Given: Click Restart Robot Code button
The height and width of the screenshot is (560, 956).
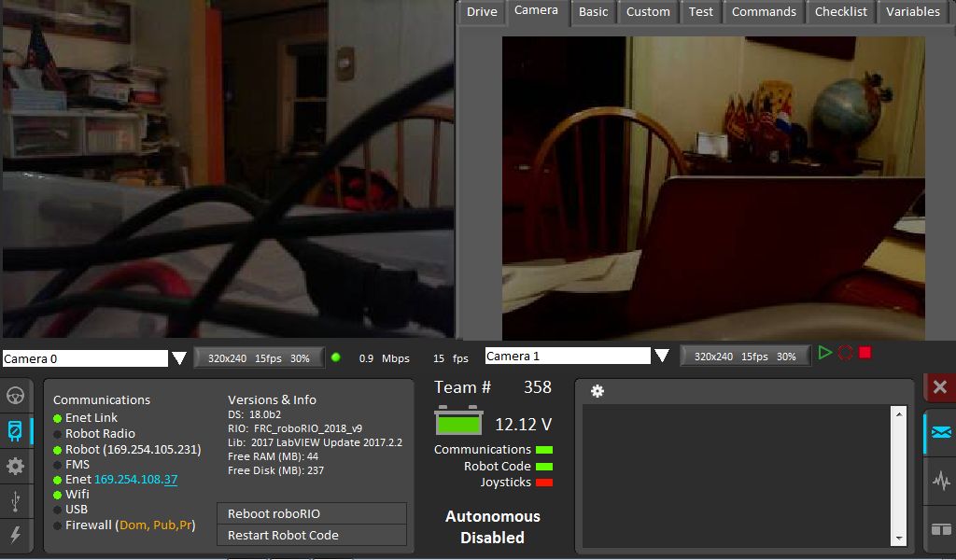Looking at the screenshot, I should [312, 535].
